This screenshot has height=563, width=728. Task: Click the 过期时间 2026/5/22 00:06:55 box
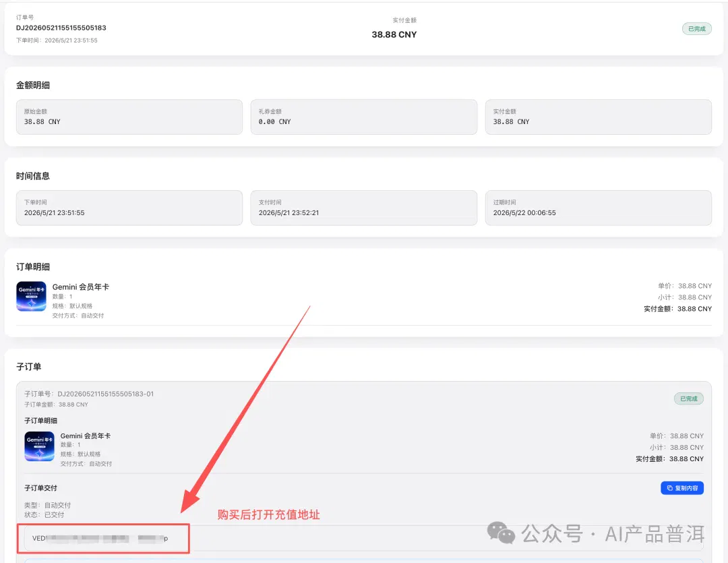[x=598, y=208]
